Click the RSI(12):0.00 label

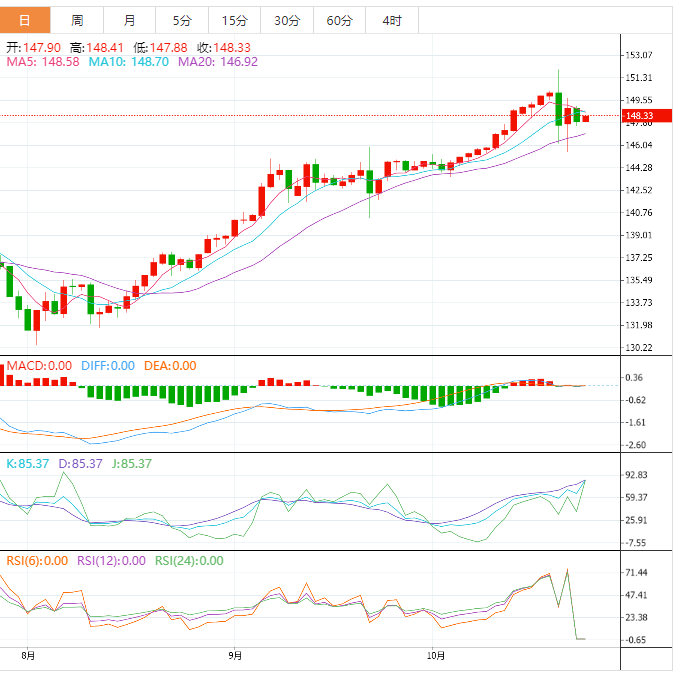[x=111, y=560]
